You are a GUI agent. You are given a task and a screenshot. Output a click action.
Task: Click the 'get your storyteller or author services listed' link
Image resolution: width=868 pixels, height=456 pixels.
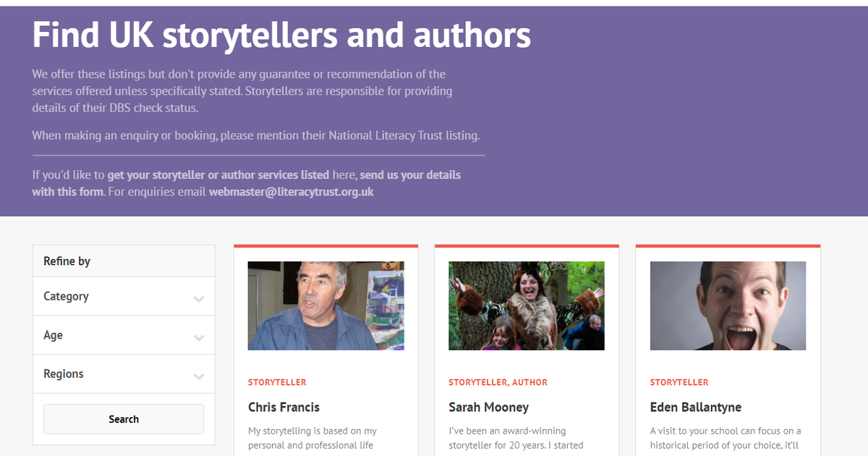[x=218, y=174]
